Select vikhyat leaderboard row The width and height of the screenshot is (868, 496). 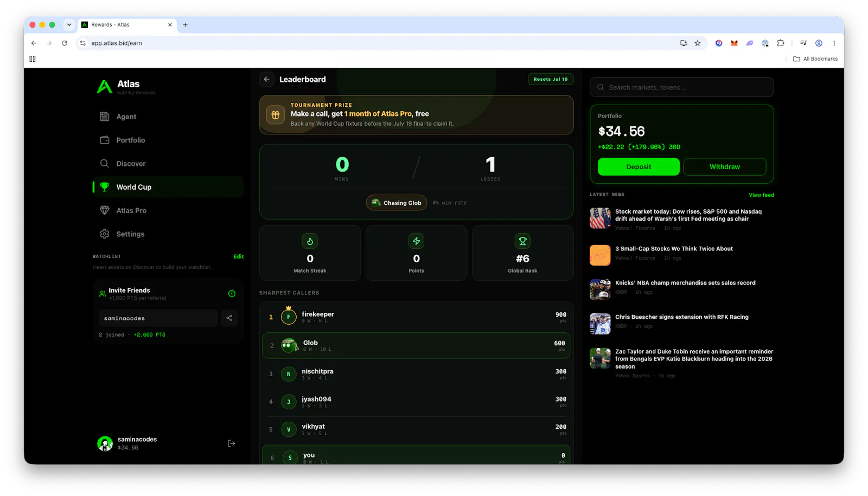point(416,429)
